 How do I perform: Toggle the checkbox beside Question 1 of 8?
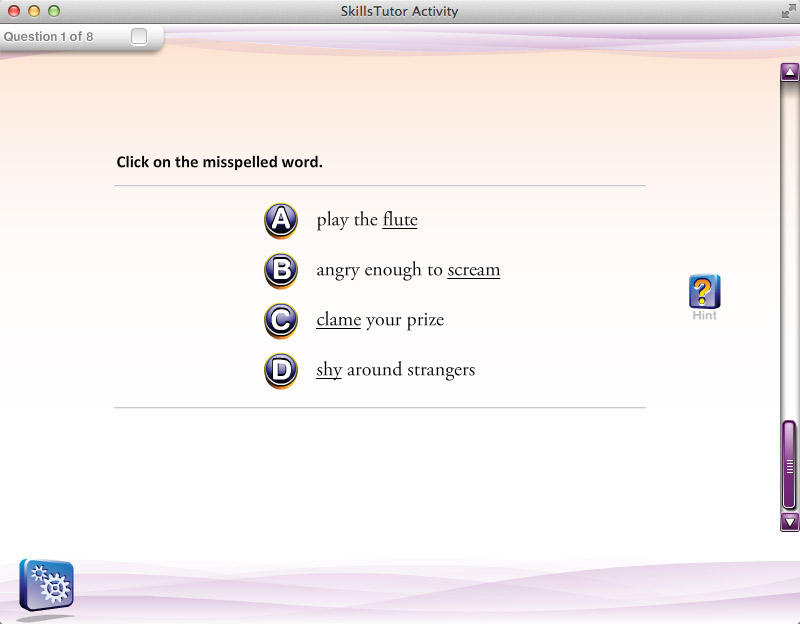click(139, 37)
